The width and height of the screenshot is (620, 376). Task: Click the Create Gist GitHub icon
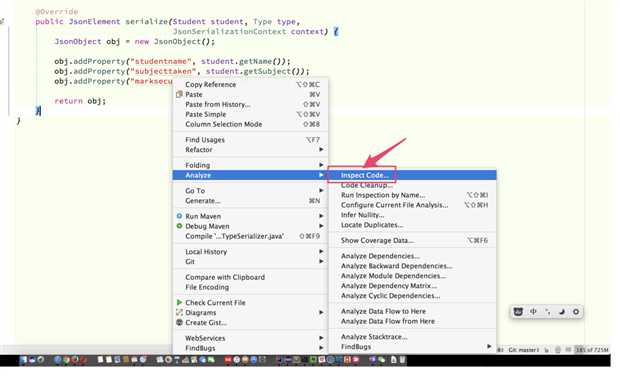pyautogui.click(x=179, y=323)
